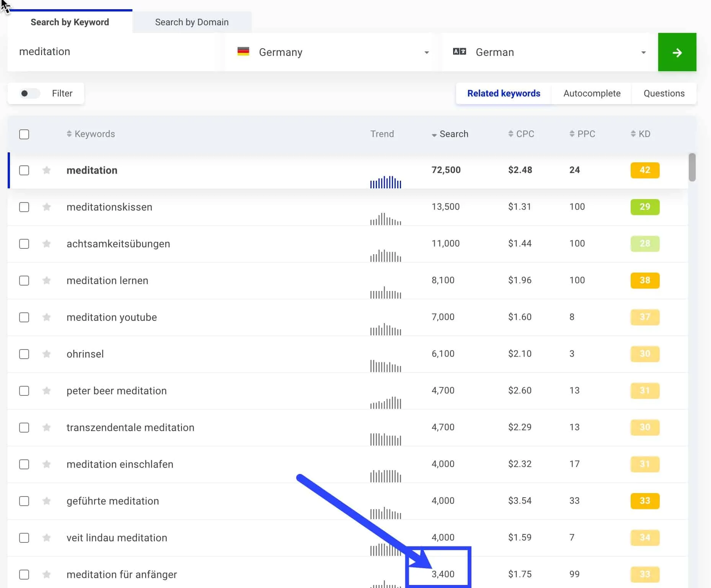Click the language translate icon

coord(459,51)
